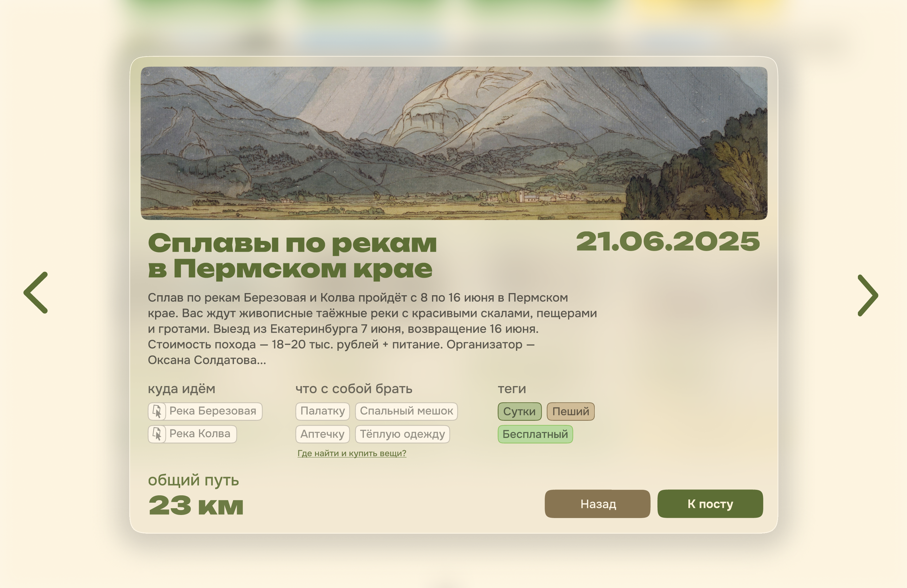Click the map cursor icon beside Река Березовая
This screenshot has height=588, width=907.
click(x=157, y=411)
